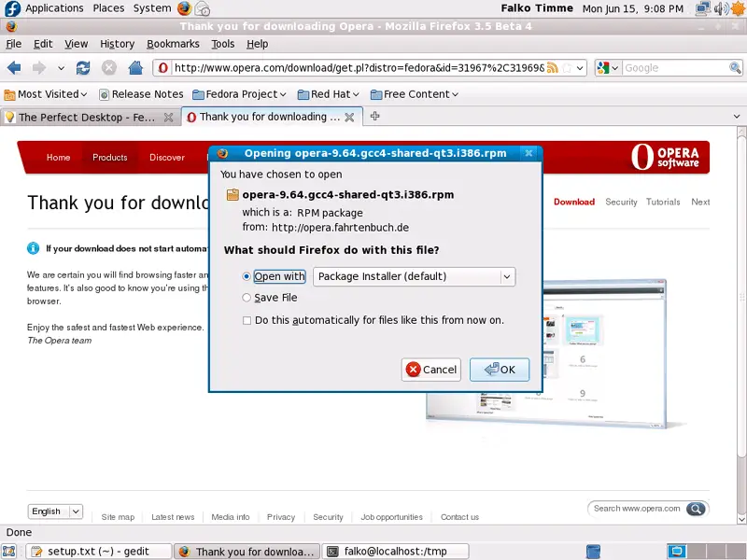Image resolution: width=747 pixels, height=560 pixels.
Task: Click the Home link in Opera navigation
Action: coord(58,157)
